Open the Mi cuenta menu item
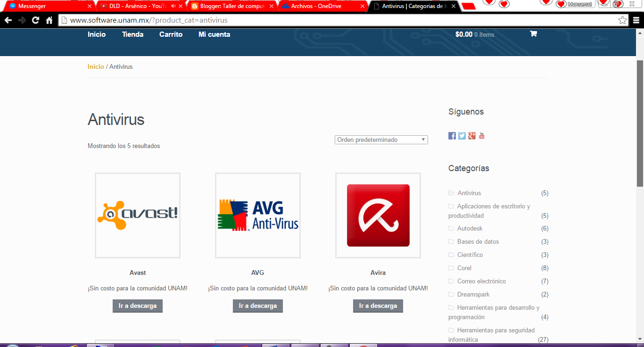The width and height of the screenshot is (644, 347). click(x=215, y=34)
